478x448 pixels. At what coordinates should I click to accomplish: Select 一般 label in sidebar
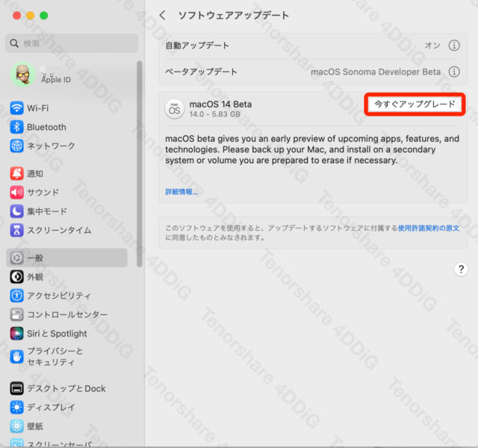(35, 258)
